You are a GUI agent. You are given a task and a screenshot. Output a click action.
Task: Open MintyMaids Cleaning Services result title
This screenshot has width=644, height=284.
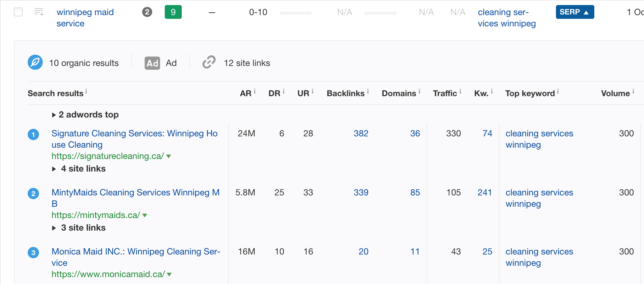coord(136,198)
